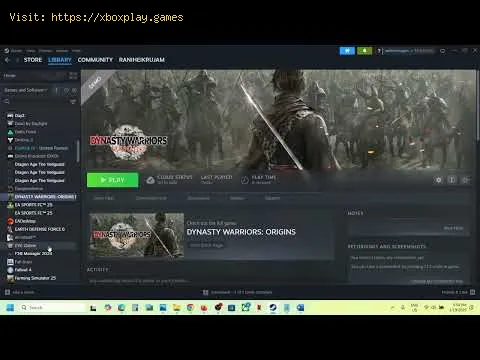
Task: Open the RANIHEIKRUJAM profile tab
Action: (x=142, y=60)
